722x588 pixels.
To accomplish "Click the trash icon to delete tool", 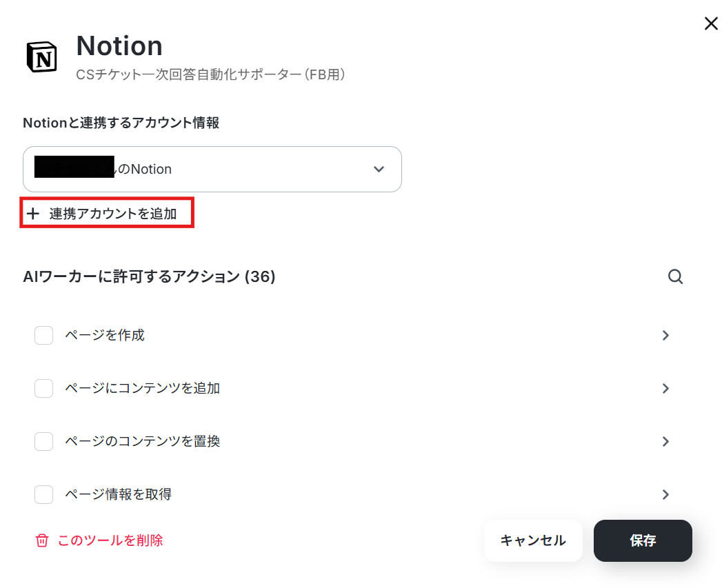I will tap(42, 540).
